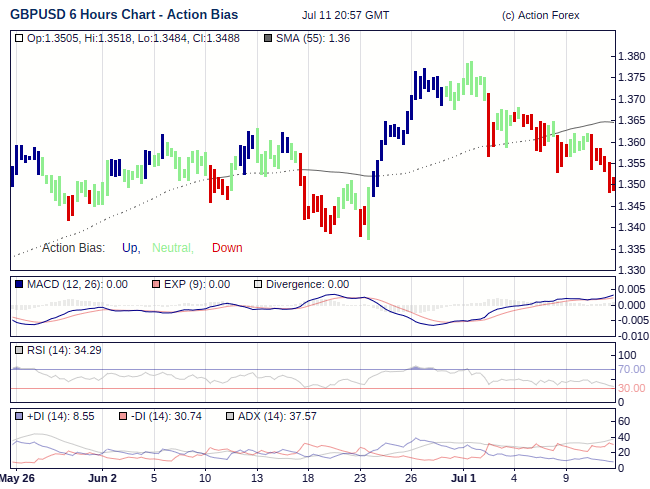
Task: Click the Jul 11 20:57 GMT timestamp
Action: click(345, 17)
